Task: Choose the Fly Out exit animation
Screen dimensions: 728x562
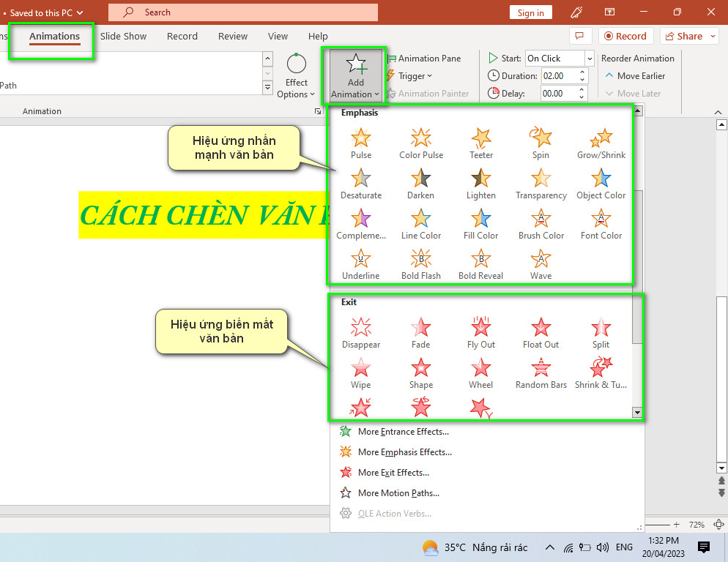Action: [x=481, y=333]
